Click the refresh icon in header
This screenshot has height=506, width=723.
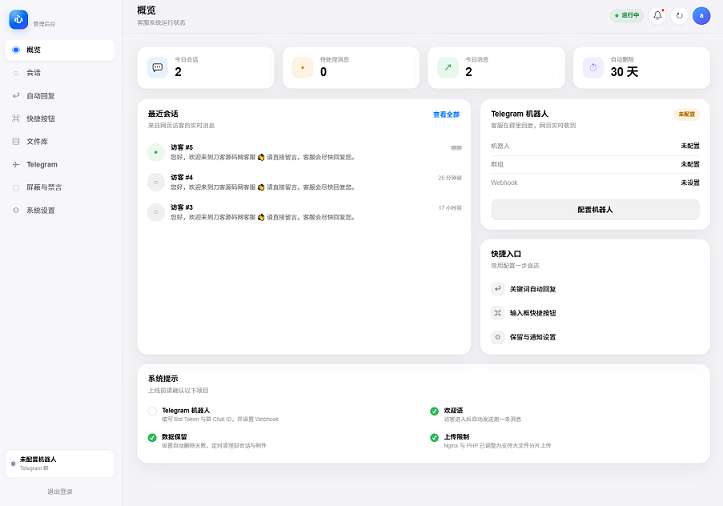pos(679,16)
